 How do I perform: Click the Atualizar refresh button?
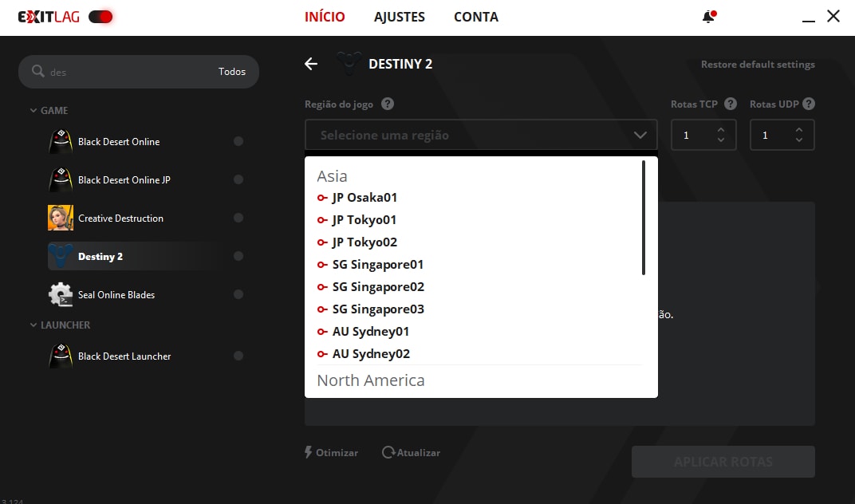pos(412,452)
